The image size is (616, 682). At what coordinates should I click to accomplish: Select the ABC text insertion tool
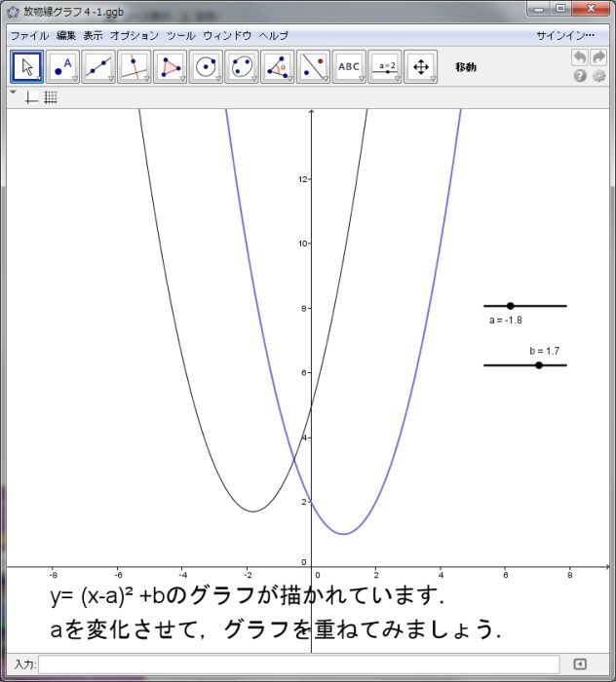pos(349,67)
